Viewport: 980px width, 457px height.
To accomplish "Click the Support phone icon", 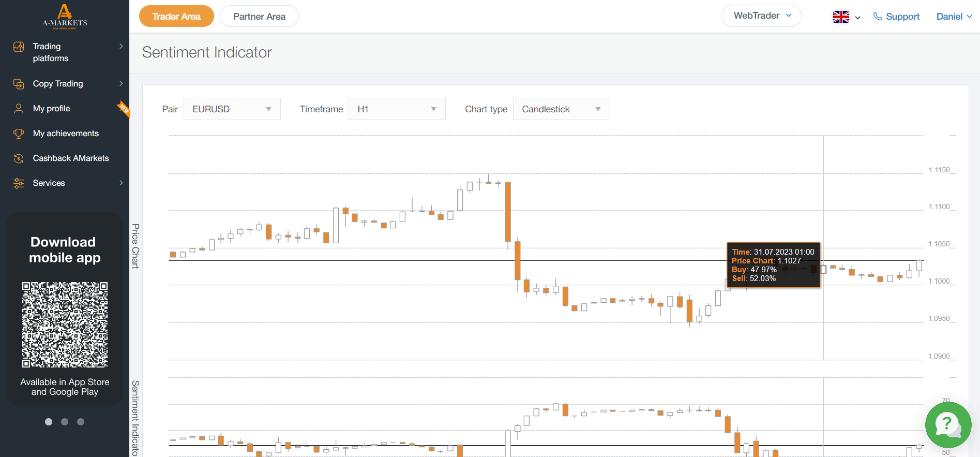I will pyautogui.click(x=878, y=17).
